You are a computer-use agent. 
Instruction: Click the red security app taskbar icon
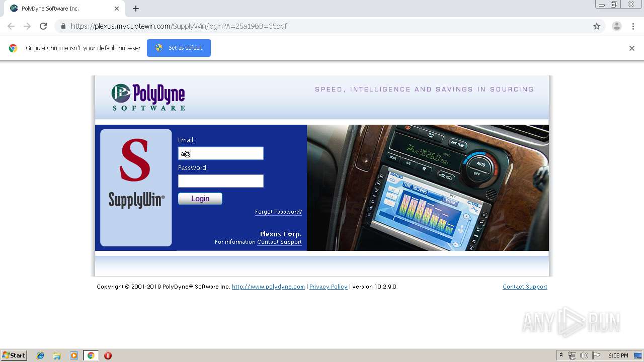coord(108,355)
